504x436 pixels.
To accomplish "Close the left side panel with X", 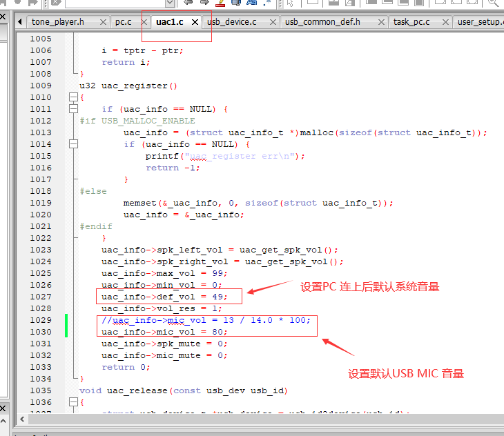I will coord(3,17).
